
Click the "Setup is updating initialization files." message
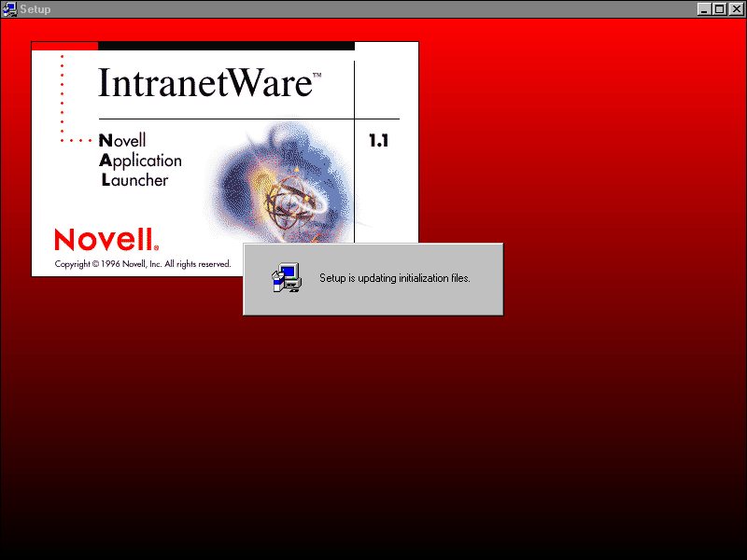tap(394, 278)
